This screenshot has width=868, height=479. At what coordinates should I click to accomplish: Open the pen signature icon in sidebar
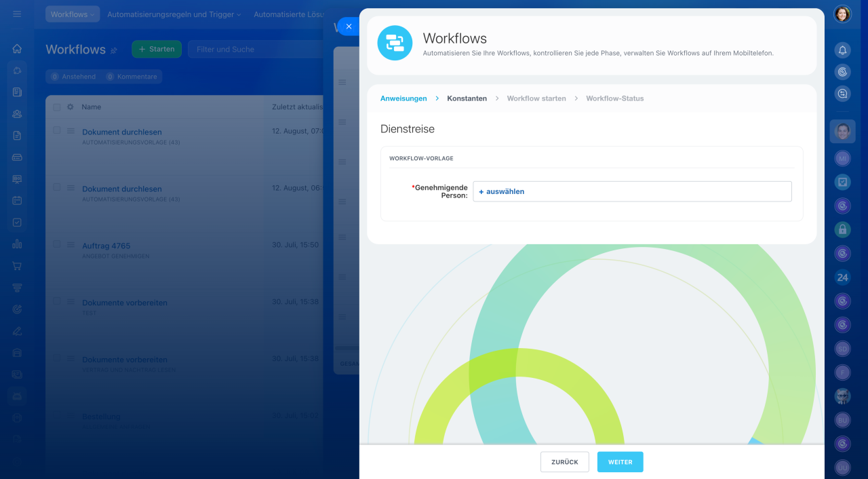[17, 331]
